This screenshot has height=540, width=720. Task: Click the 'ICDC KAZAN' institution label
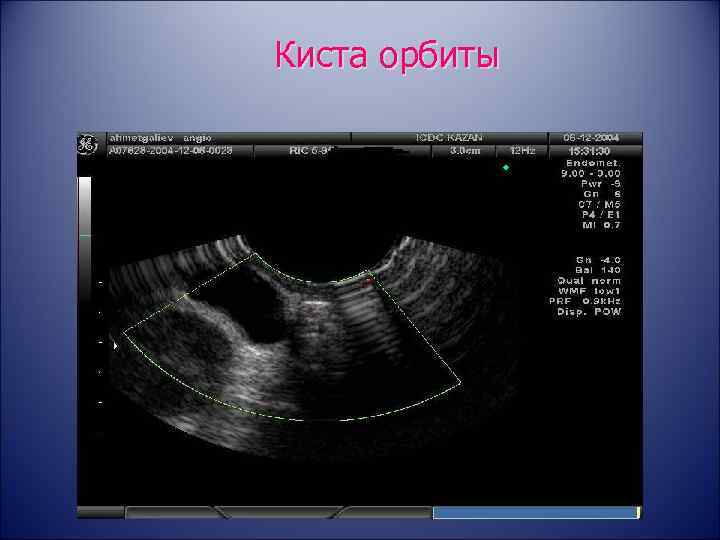(x=449, y=138)
